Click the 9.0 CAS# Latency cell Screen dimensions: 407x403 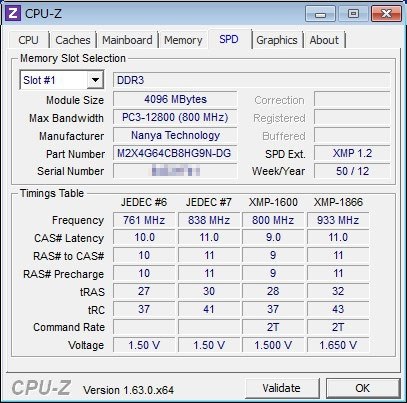click(x=273, y=238)
